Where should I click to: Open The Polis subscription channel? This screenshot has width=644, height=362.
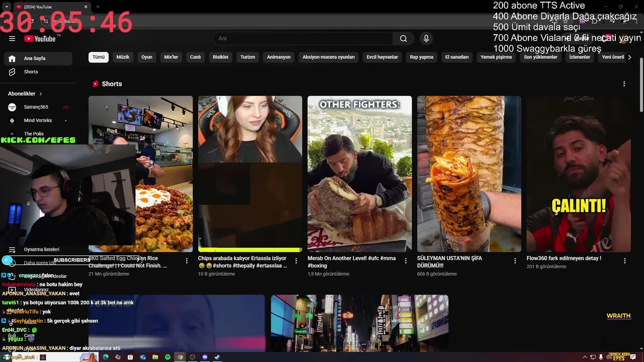38,134
